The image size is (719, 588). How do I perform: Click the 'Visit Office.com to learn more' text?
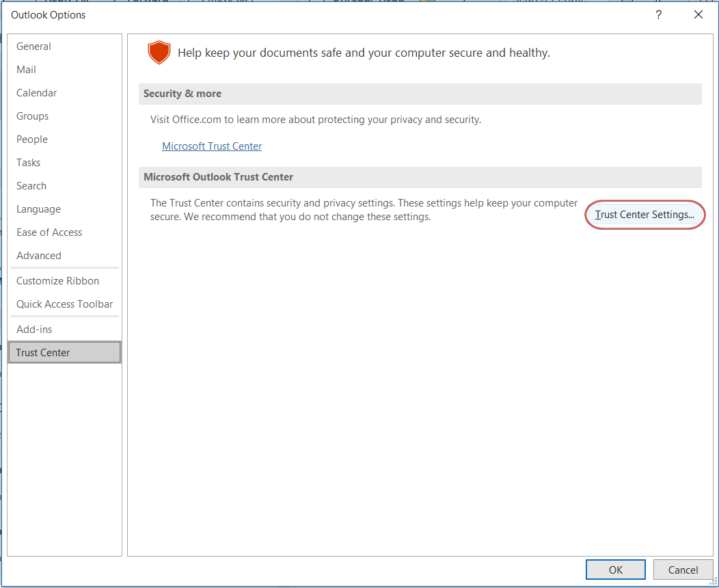[316, 120]
